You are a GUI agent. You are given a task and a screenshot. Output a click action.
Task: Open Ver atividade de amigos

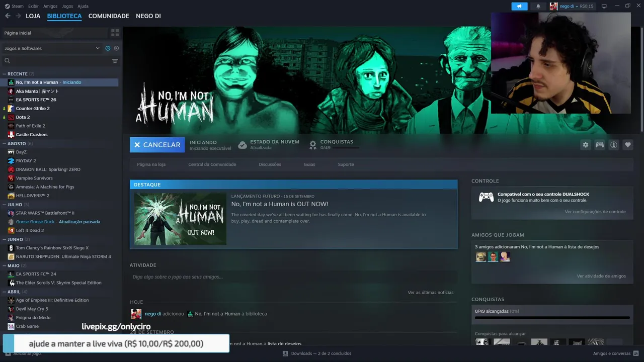coord(601,276)
